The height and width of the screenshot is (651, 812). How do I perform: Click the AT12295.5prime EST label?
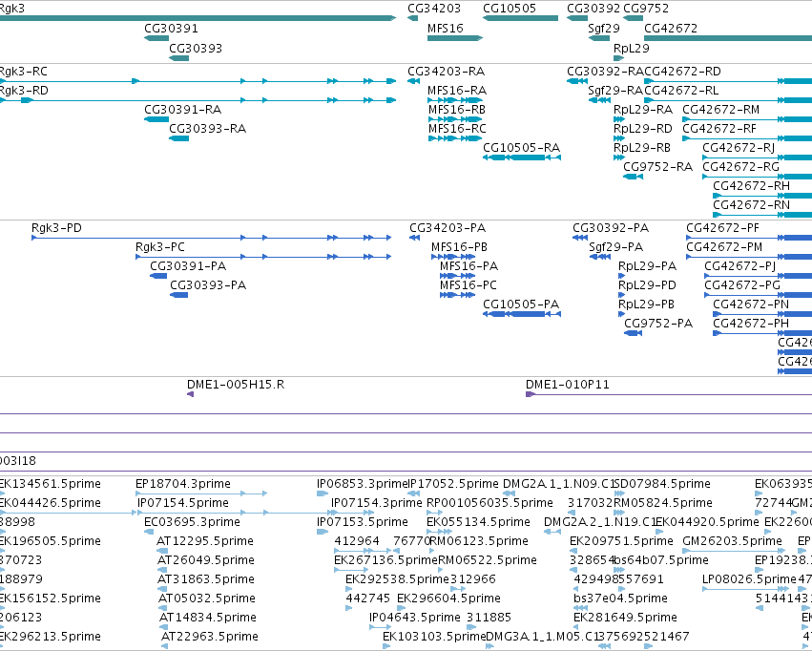pyautogui.click(x=205, y=542)
